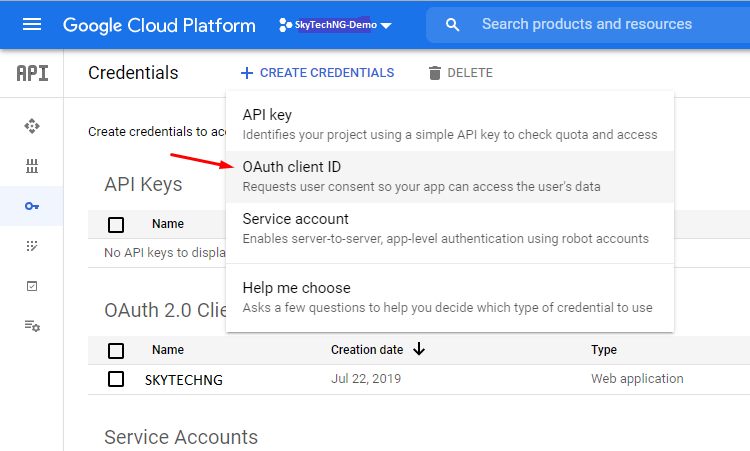Focus the Search products and resources field

click(x=600, y=25)
